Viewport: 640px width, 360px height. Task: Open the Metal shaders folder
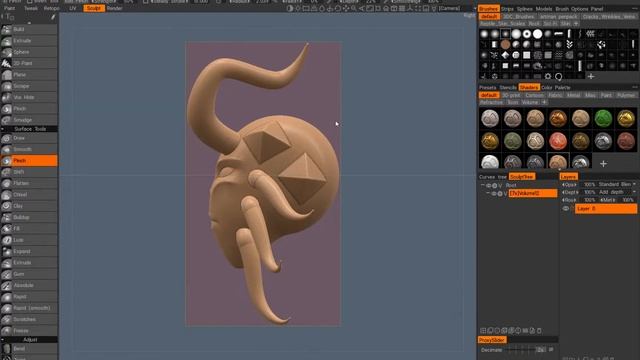point(573,95)
